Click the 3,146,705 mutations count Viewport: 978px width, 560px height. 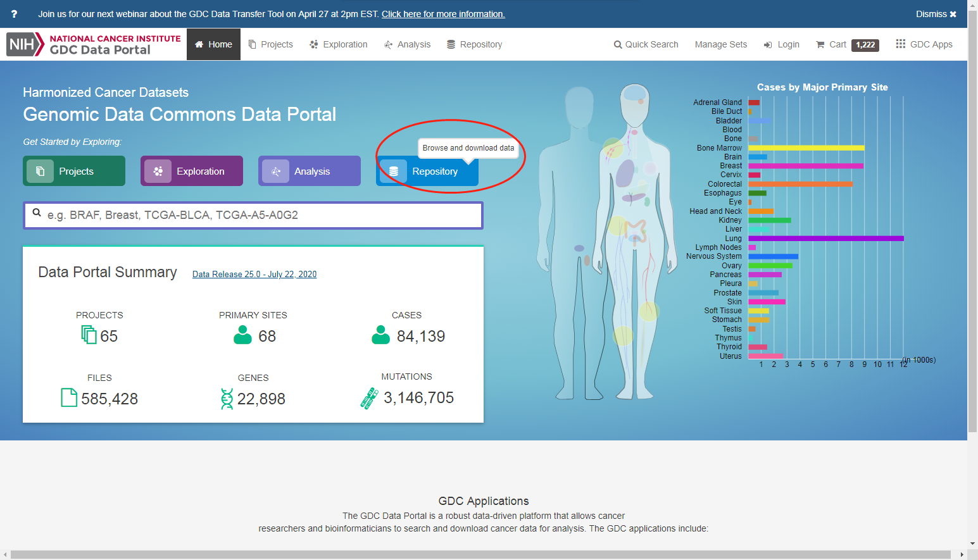pyautogui.click(x=418, y=397)
